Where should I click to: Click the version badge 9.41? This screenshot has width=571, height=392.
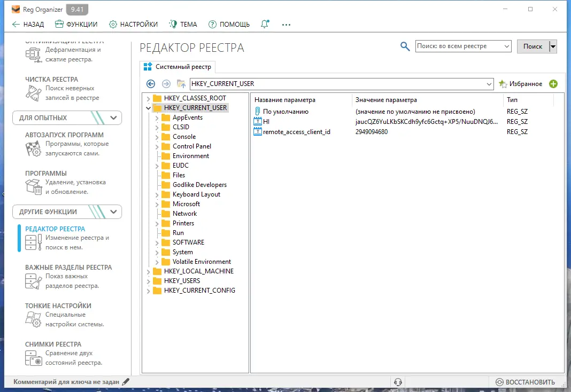tap(77, 10)
